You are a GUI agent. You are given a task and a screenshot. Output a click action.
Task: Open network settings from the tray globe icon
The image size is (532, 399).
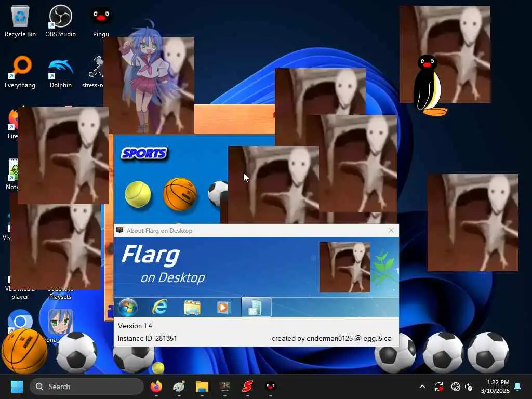[455, 387]
